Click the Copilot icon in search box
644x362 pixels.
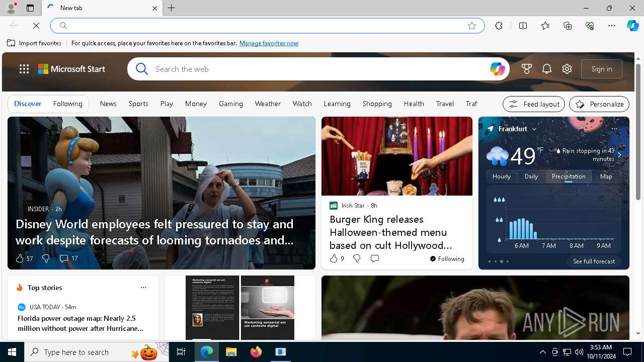pyautogui.click(x=497, y=69)
